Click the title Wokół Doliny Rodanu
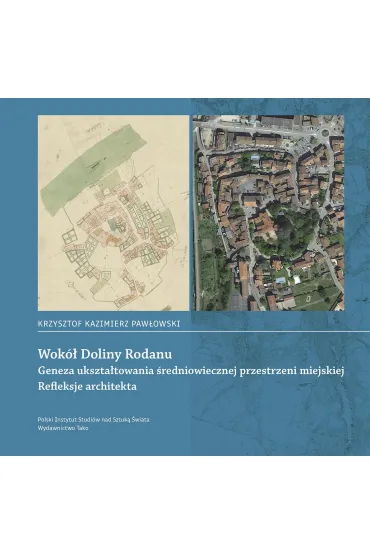Viewport: 370px width, 555px height. pyautogui.click(x=105, y=354)
